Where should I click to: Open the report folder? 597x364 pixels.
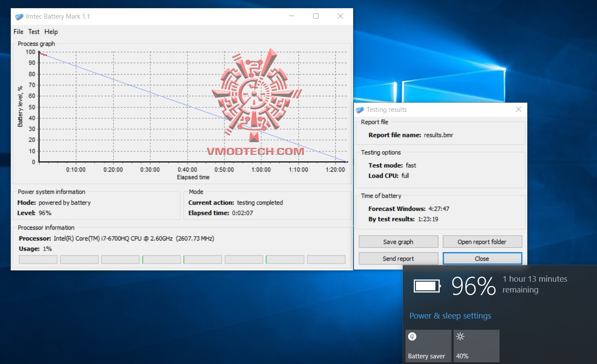coord(482,241)
